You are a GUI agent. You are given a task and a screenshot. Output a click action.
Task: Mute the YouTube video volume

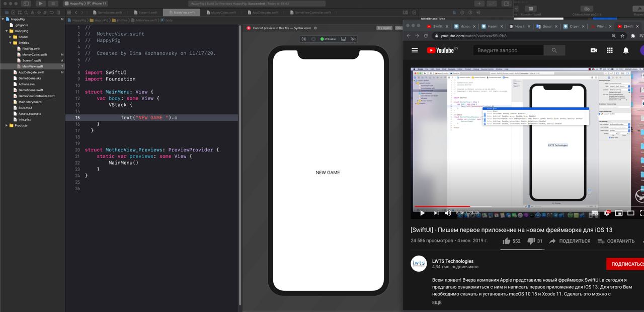(x=448, y=213)
